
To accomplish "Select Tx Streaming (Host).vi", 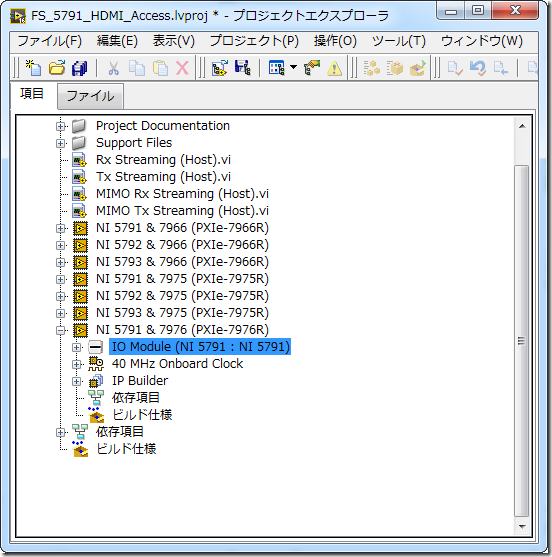I will pyautogui.click(x=163, y=177).
